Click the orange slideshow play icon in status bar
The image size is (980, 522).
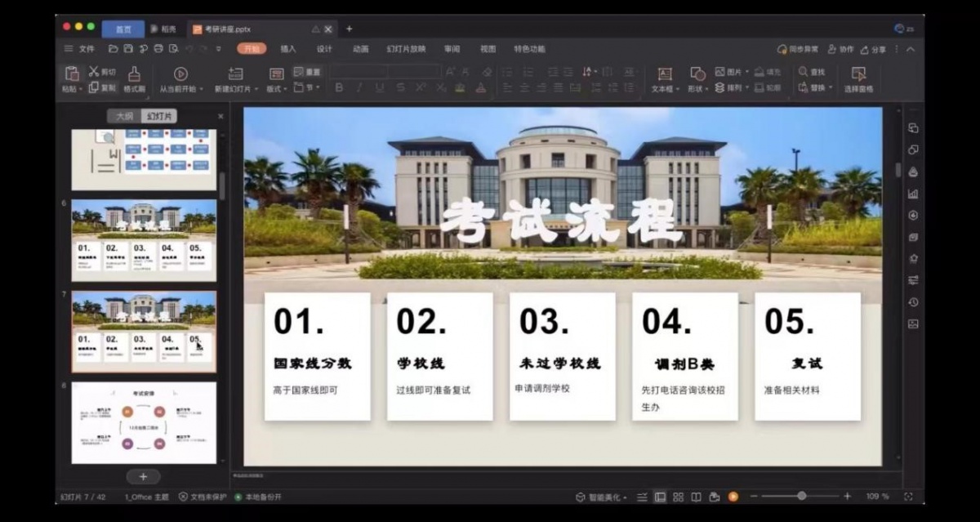point(733,497)
